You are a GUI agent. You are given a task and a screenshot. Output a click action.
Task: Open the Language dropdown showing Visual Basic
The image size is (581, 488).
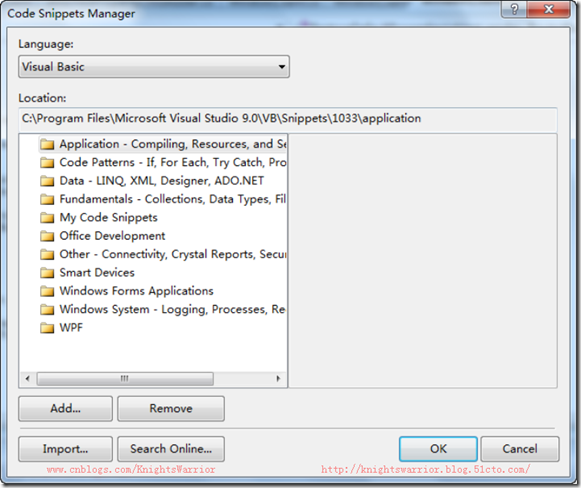coord(154,67)
